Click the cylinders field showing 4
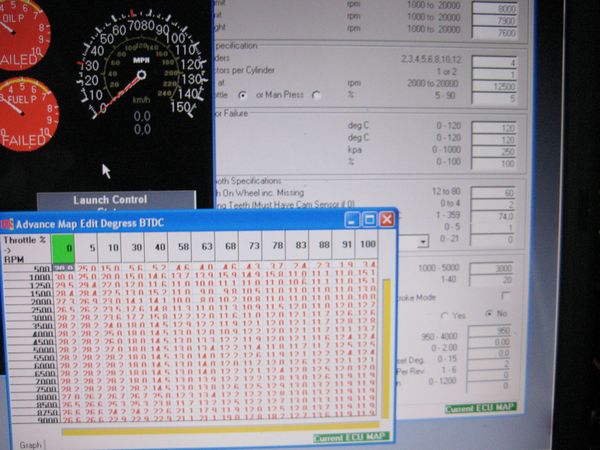600x450 pixels. point(494,62)
